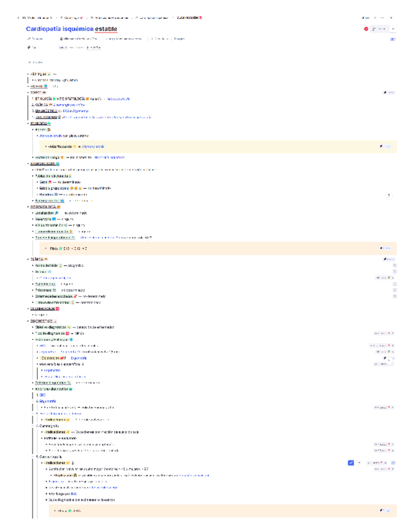This screenshot has height=532, width=411.
Task: Toggle the bullet next to Forma de inicio
Action: click(x=33, y=265)
